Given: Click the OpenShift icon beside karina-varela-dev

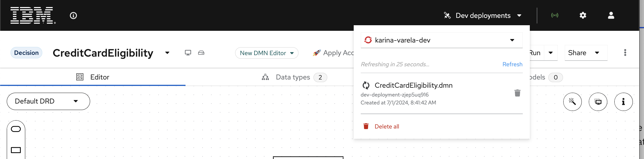Looking at the screenshot, I should pos(368,40).
